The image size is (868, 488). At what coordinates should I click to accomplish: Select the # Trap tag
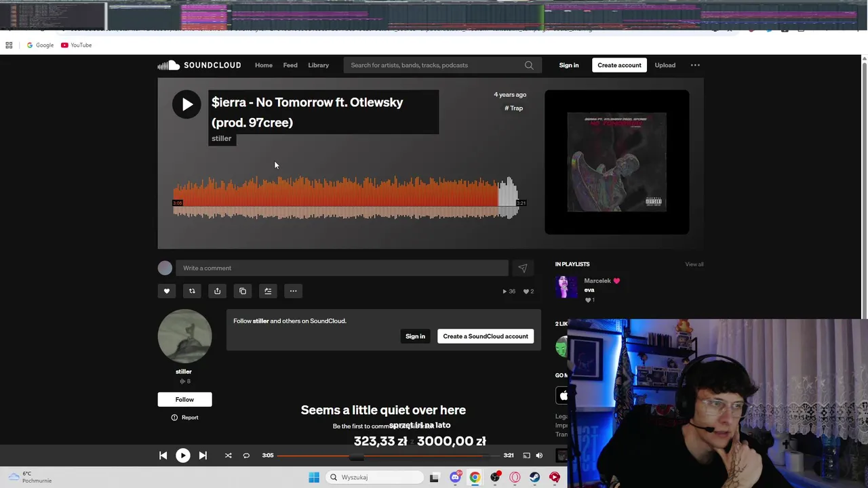click(514, 108)
